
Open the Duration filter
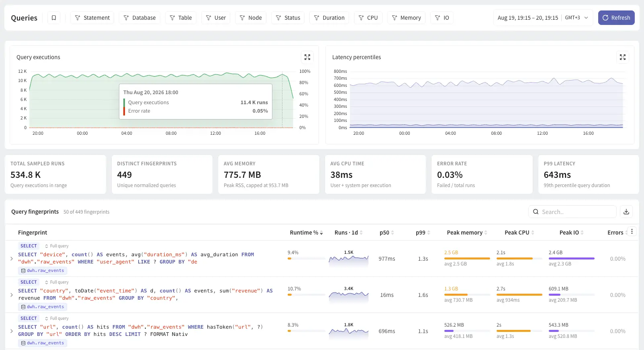(x=329, y=18)
